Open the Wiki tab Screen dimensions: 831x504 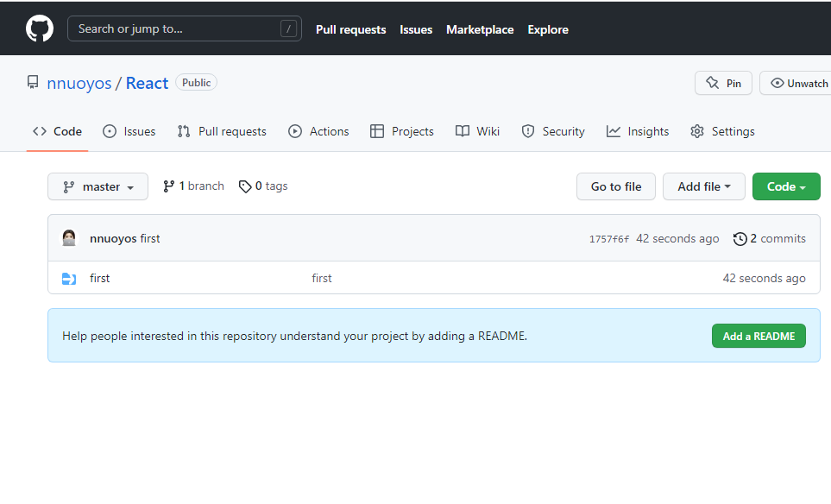point(477,131)
